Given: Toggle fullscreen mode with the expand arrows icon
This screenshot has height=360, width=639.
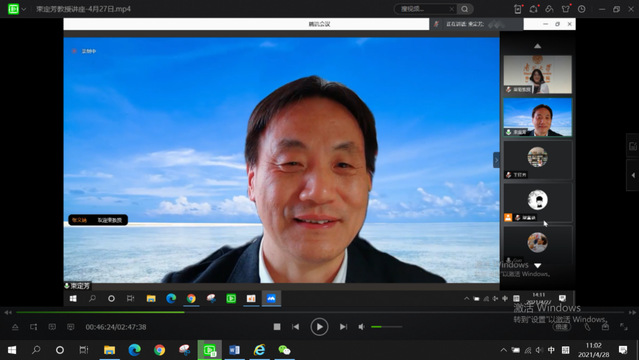Looking at the screenshot, I should tap(624, 327).
